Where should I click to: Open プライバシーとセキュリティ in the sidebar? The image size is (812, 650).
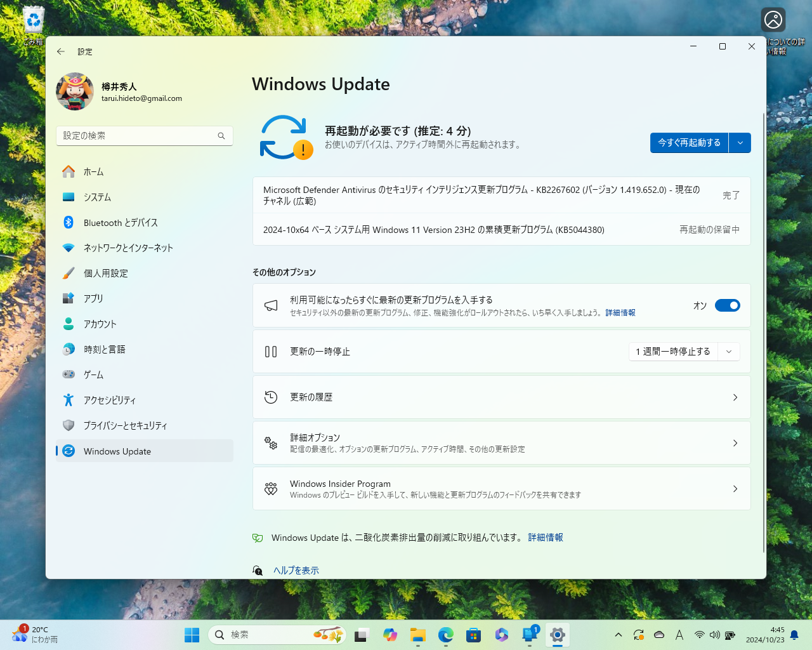[145, 425]
